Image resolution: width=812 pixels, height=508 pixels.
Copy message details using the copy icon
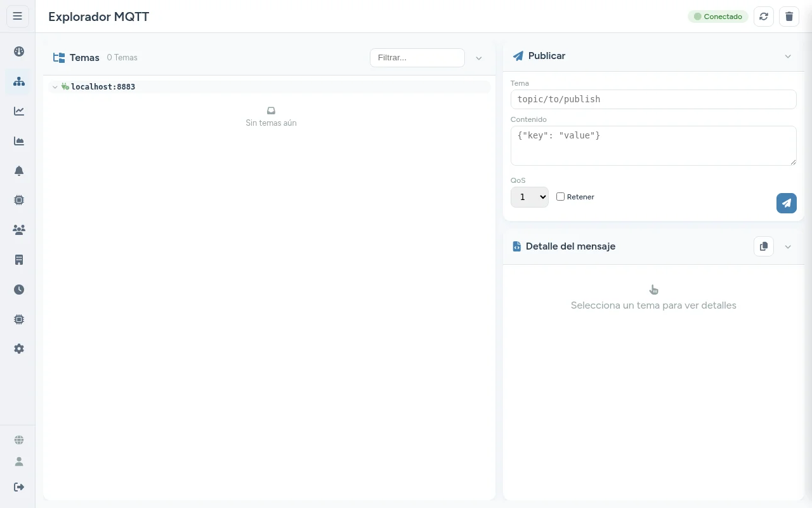(x=764, y=246)
